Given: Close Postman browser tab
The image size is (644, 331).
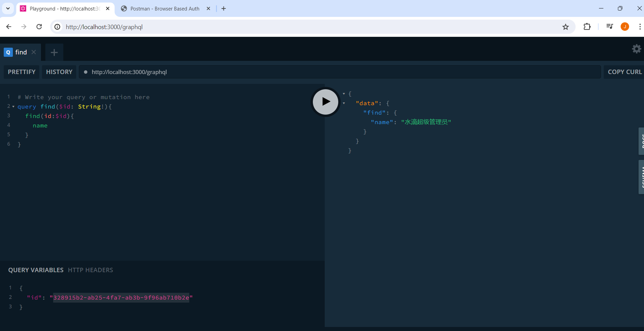Looking at the screenshot, I should pyautogui.click(x=208, y=9).
